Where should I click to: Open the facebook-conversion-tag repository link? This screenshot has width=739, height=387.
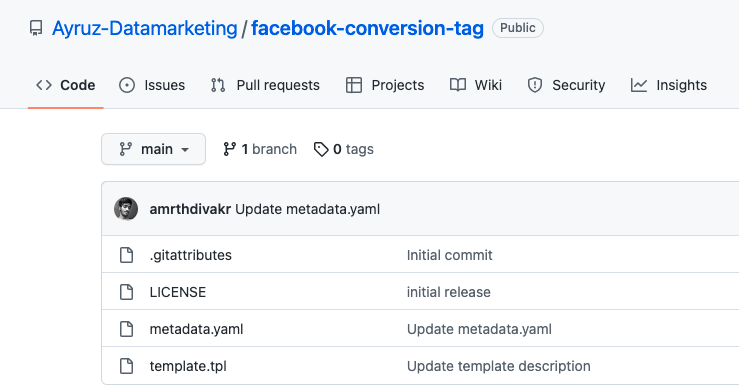(x=367, y=28)
